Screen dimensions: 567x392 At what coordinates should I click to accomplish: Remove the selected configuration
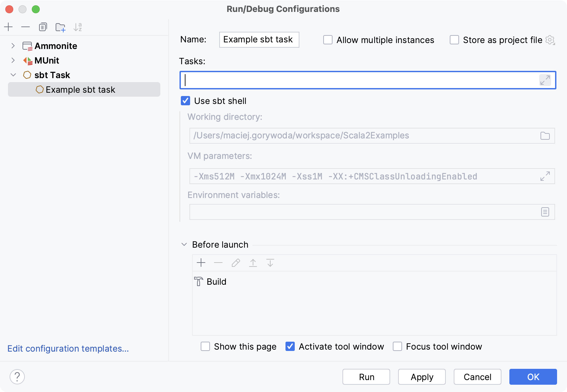[26, 27]
